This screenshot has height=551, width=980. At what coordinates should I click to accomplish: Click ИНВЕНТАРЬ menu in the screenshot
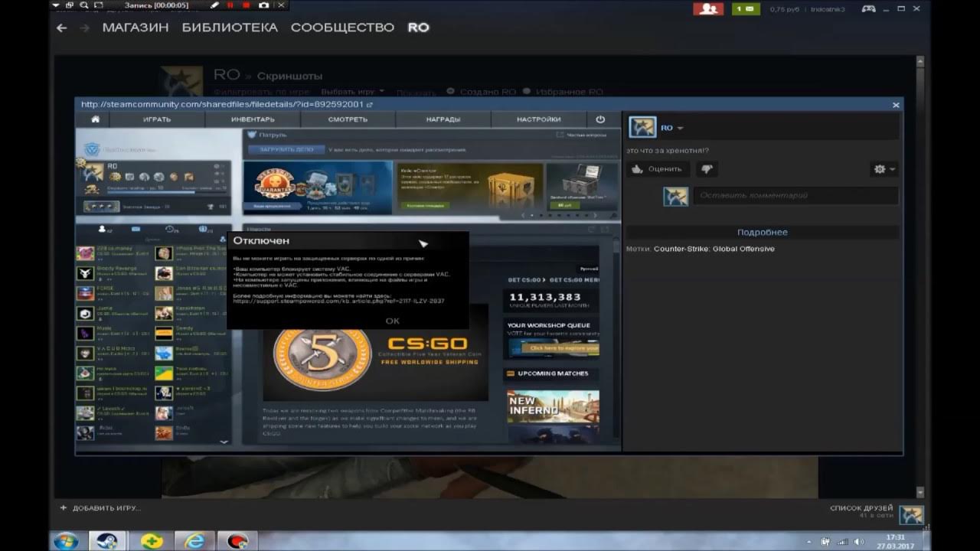[x=253, y=119]
